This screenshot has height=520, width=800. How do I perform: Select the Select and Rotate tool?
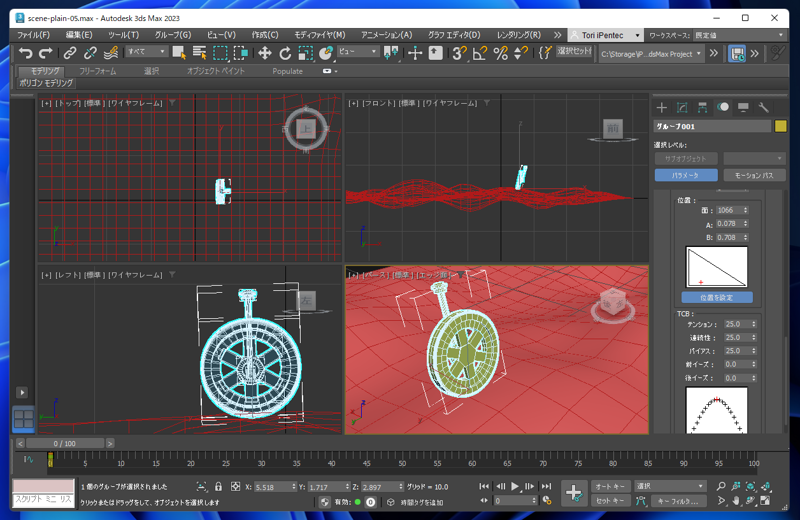point(285,53)
